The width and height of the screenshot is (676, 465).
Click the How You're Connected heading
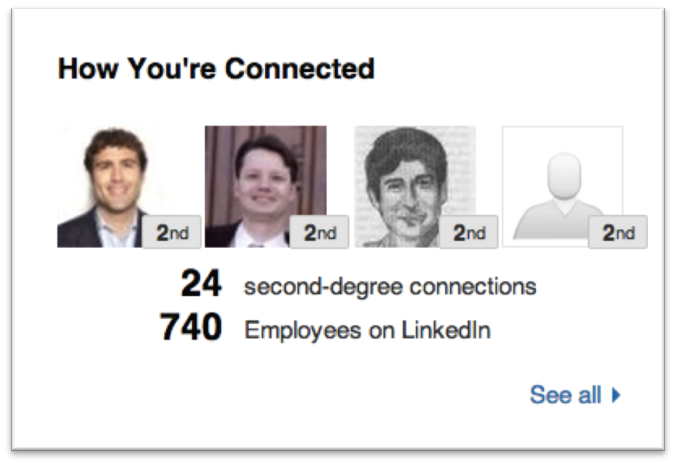(x=216, y=69)
